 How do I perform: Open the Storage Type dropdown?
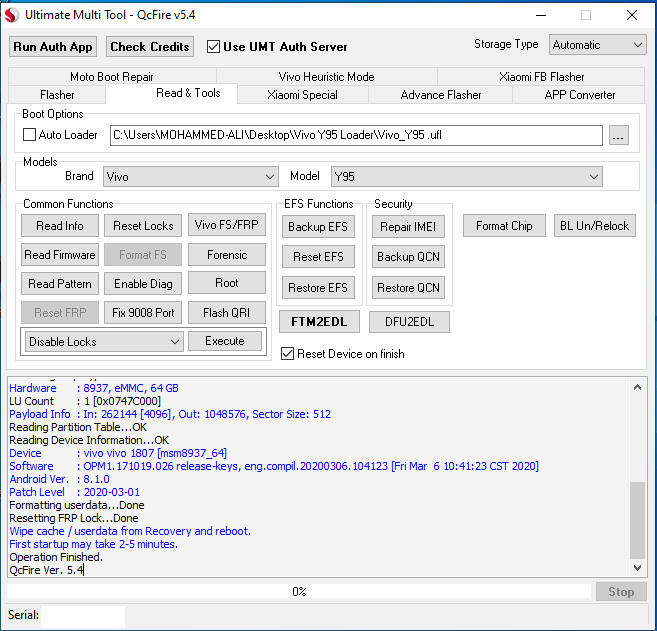point(598,45)
